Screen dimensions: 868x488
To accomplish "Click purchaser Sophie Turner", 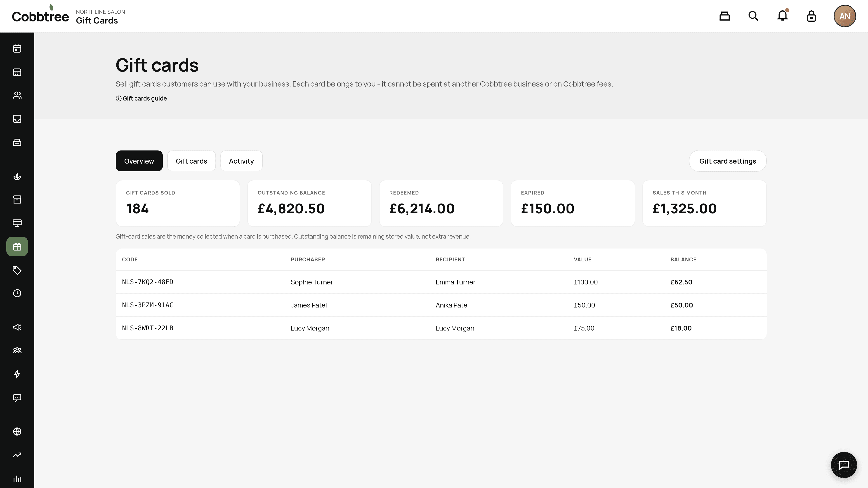I will coord(312,282).
